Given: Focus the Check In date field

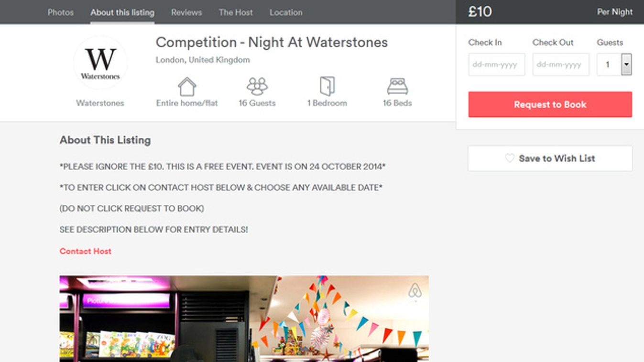Looking at the screenshot, I should click(x=497, y=64).
